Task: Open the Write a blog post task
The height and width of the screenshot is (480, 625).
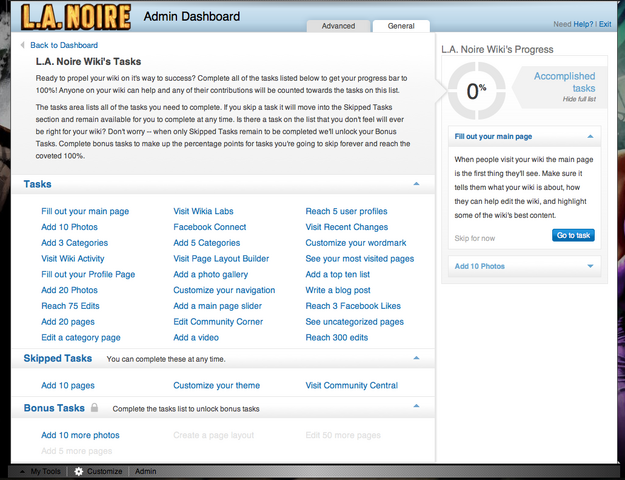Action: 338,290
